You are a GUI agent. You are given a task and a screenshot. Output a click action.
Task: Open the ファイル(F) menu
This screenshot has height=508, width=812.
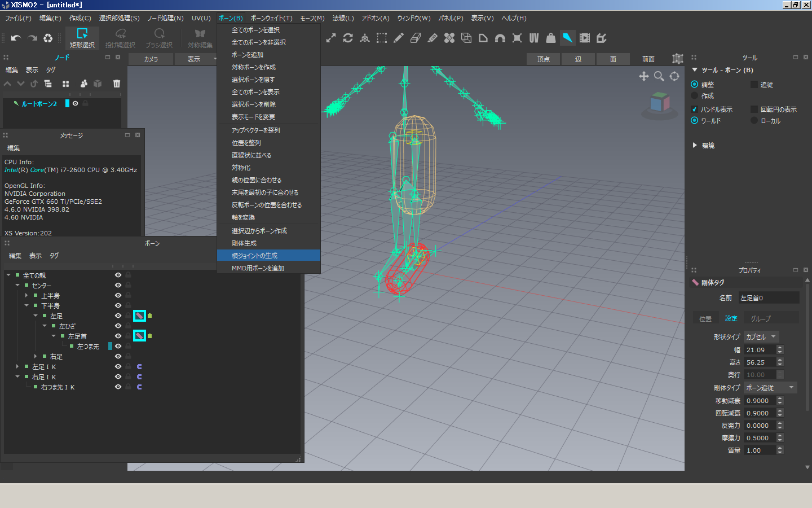pos(18,18)
